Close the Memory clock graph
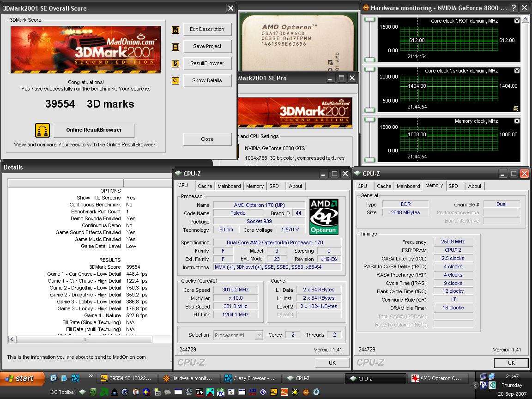The image size is (532, 399). point(517,121)
